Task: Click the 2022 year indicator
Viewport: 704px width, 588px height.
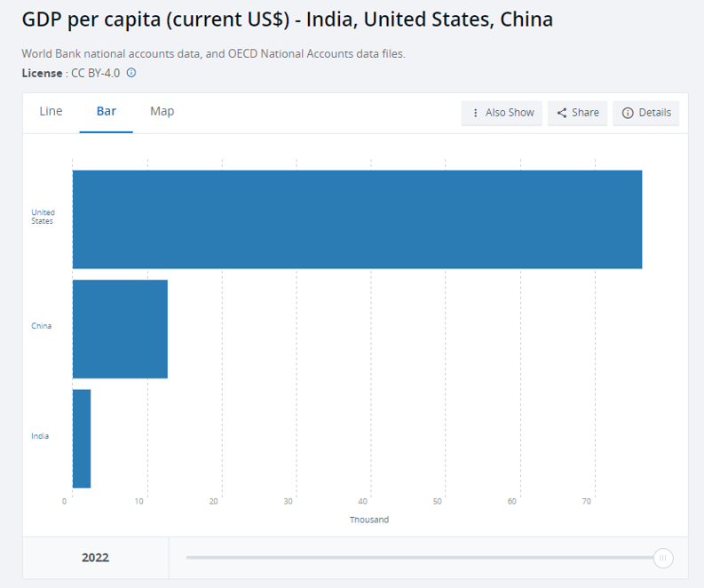Action: click(x=95, y=558)
